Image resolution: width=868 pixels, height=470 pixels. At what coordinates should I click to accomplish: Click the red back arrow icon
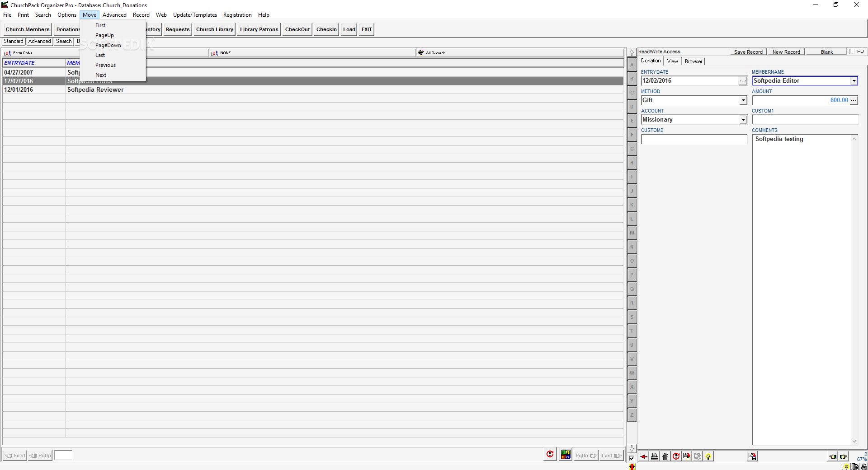coord(643,456)
